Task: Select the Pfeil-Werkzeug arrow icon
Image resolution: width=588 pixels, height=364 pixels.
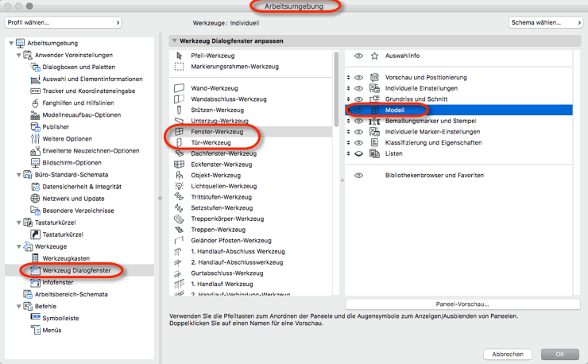Action: (180, 56)
